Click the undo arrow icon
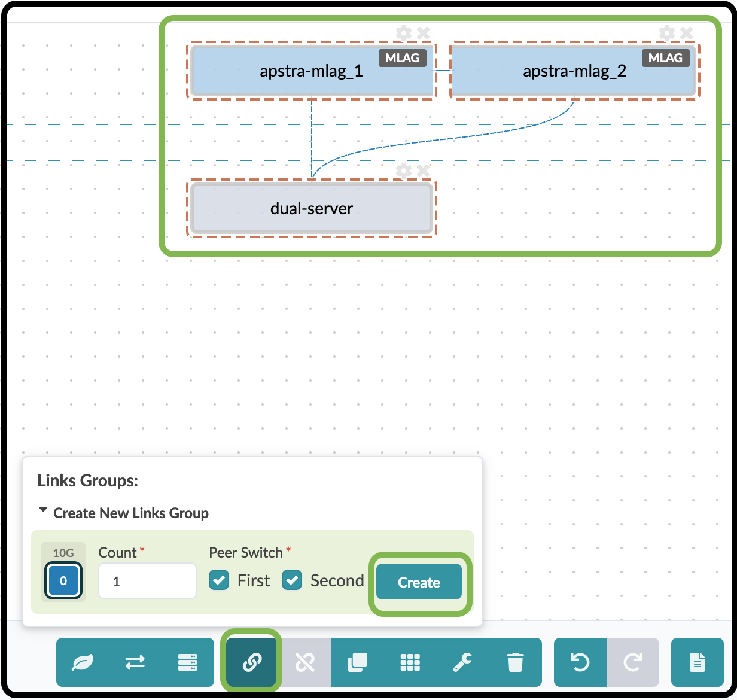The width and height of the screenshot is (737, 700). click(580, 662)
